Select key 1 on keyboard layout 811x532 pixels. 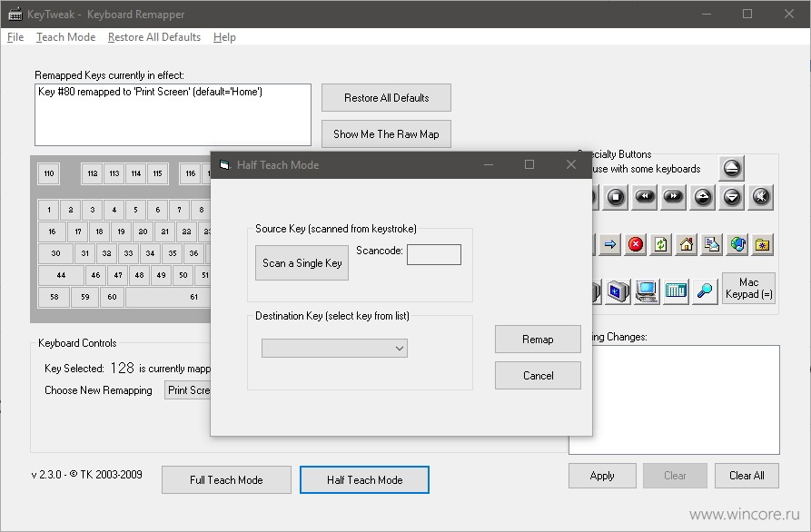pyautogui.click(x=49, y=210)
